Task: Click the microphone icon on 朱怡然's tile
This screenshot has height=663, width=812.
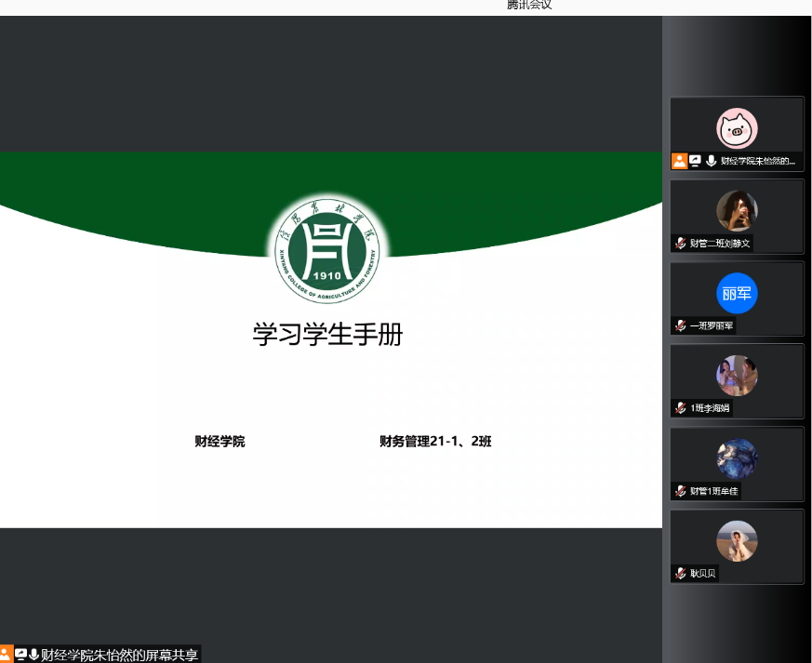Action: pyautogui.click(x=711, y=161)
